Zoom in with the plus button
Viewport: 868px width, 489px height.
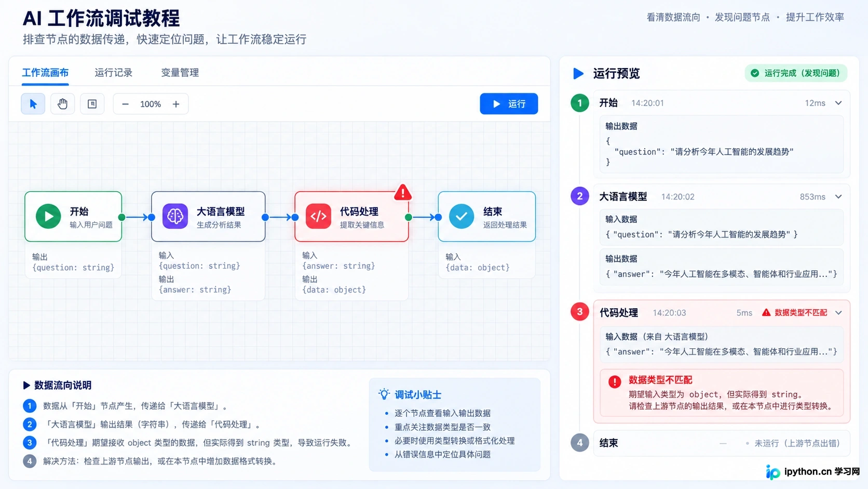[x=176, y=104]
